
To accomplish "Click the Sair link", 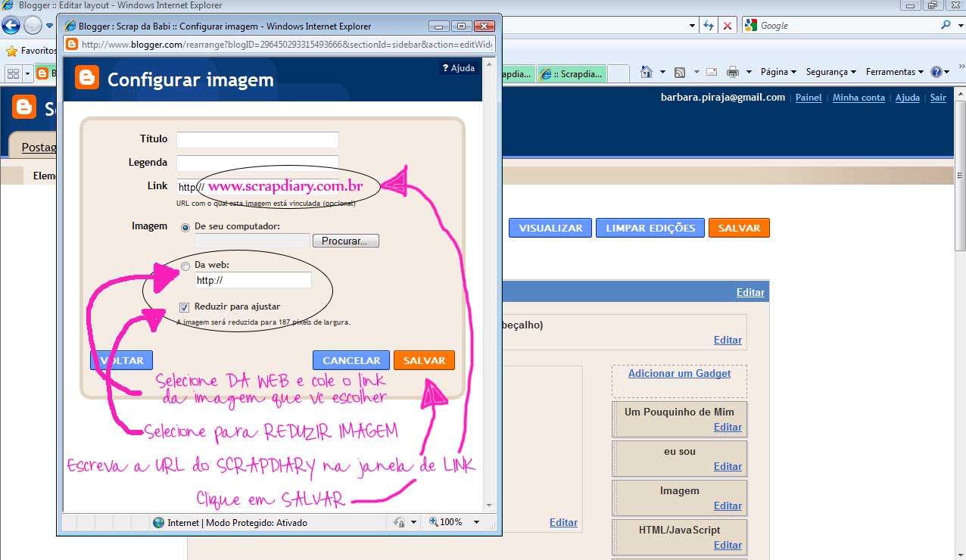I will coord(938,98).
